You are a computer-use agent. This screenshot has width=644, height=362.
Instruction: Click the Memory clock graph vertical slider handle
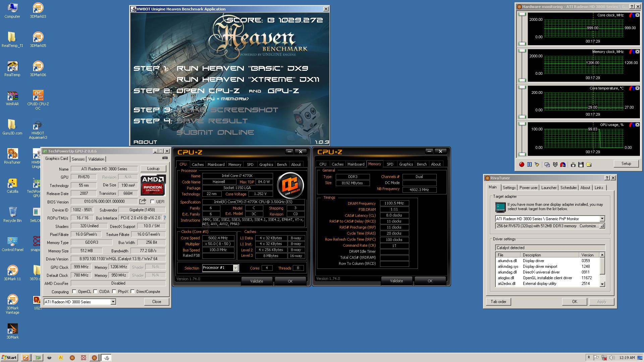[522, 51]
